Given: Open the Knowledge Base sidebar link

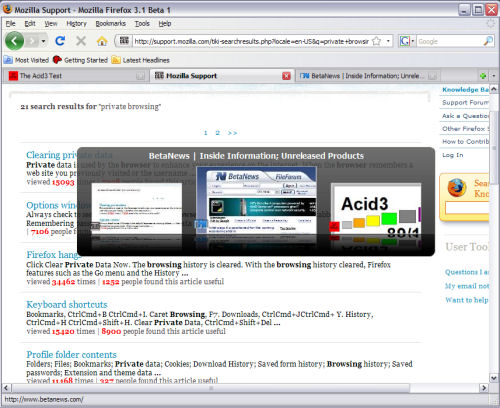Looking at the screenshot, I should (466, 89).
